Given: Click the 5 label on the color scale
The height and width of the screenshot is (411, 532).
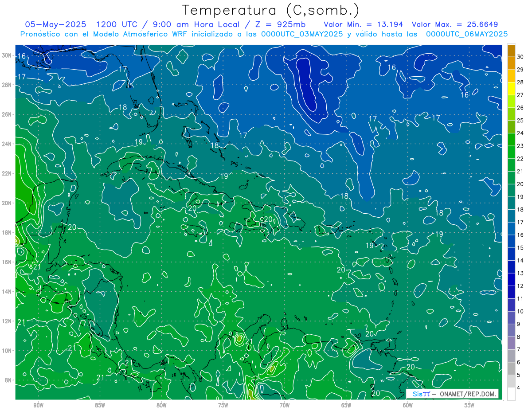Looking at the screenshot, I should (519, 375).
